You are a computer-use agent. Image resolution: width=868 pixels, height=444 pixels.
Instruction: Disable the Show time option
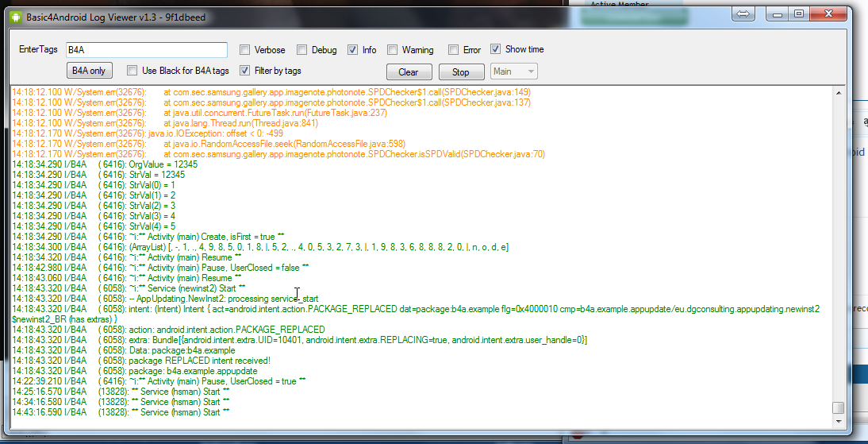point(496,49)
